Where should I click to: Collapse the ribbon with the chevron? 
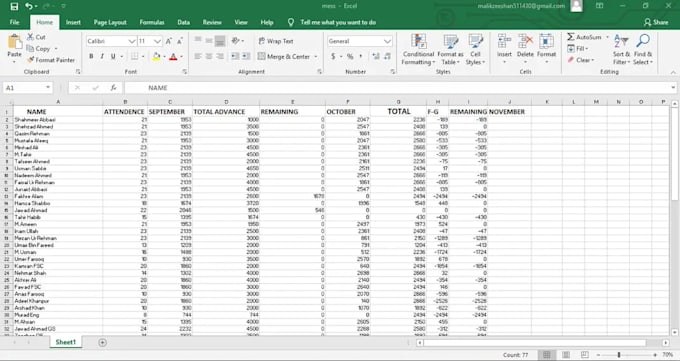(x=673, y=72)
